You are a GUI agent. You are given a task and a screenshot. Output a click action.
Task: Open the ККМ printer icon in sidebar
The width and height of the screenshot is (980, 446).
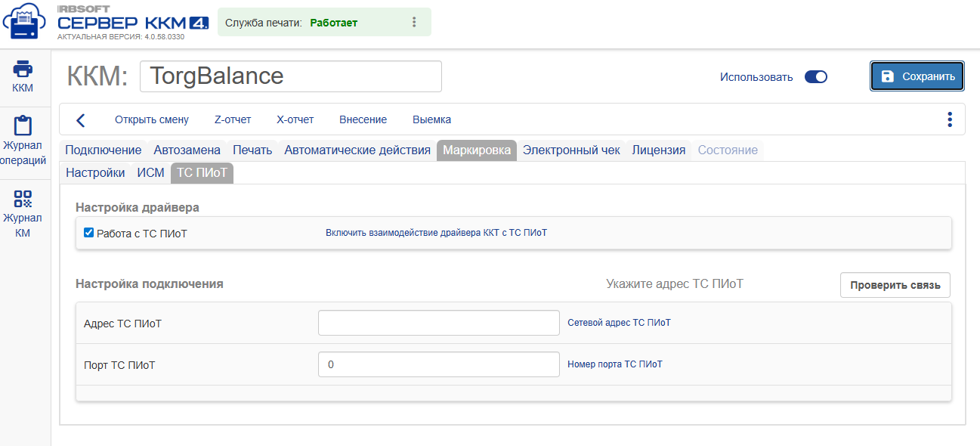click(x=23, y=69)
